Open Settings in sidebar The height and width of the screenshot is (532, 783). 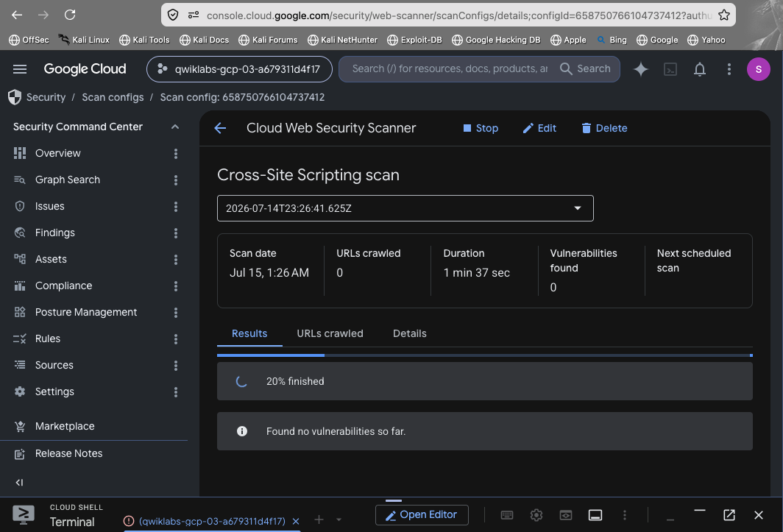point(54,391)
